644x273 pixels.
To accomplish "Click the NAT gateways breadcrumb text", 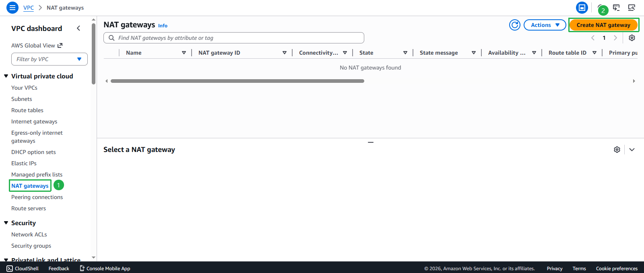I will (65, 8).
